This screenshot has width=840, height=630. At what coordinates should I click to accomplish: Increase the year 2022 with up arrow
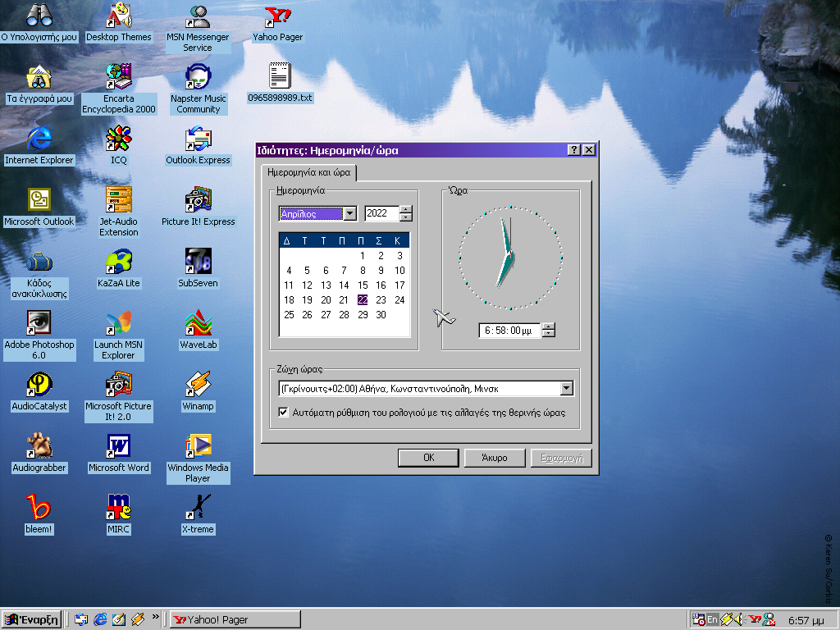406,209
